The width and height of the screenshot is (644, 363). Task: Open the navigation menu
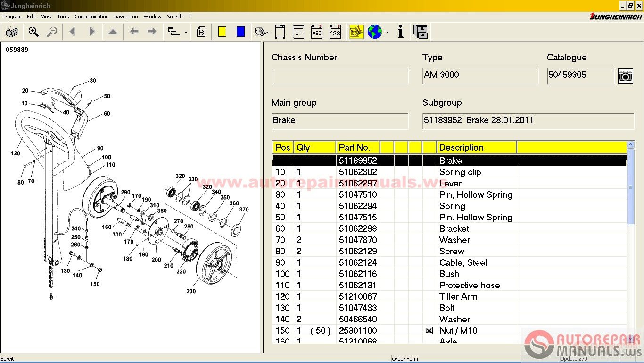tap(126, 17)
